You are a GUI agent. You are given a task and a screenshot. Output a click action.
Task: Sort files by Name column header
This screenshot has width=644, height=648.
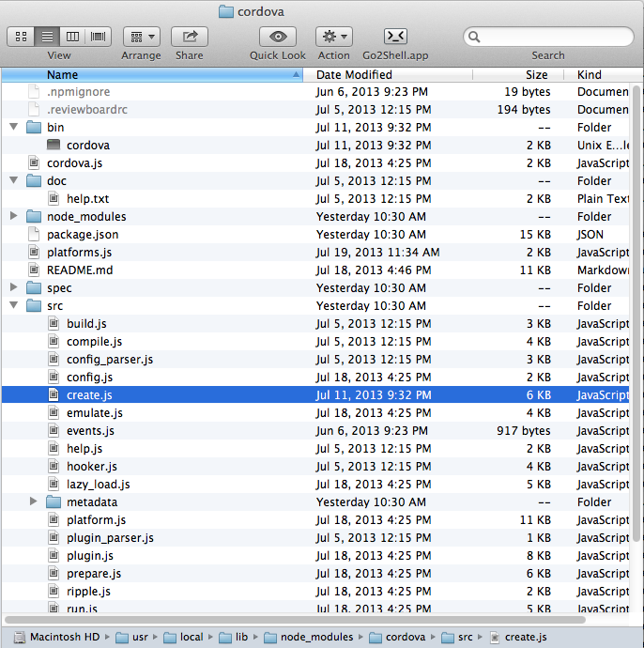coord(63,74)
